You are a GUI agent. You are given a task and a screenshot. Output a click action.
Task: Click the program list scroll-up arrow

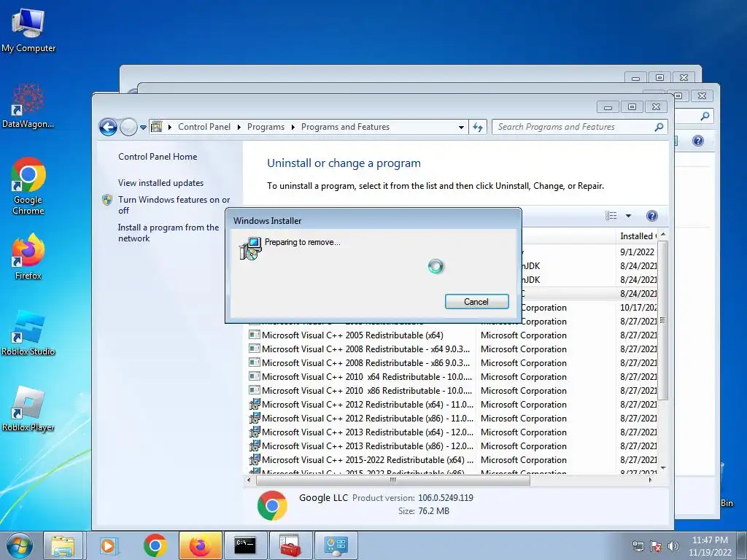click(662, 236)
